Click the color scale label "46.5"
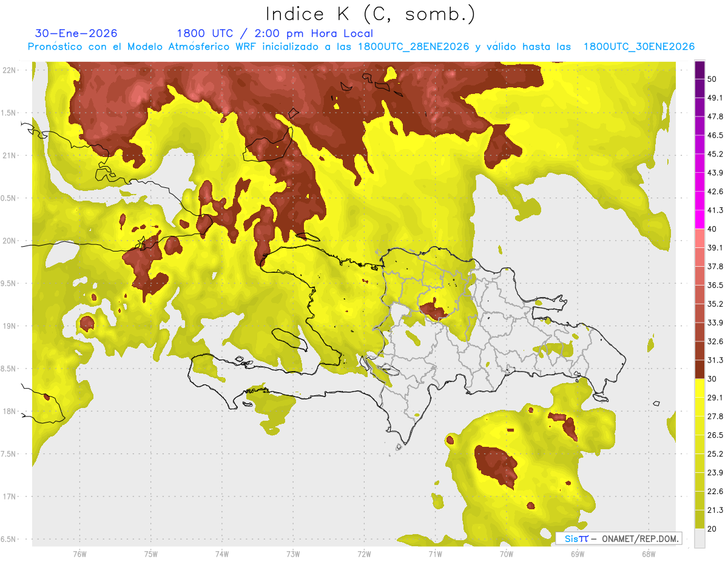Image resolution: width=728 pixels, height=562 pixels. point(715,135)
